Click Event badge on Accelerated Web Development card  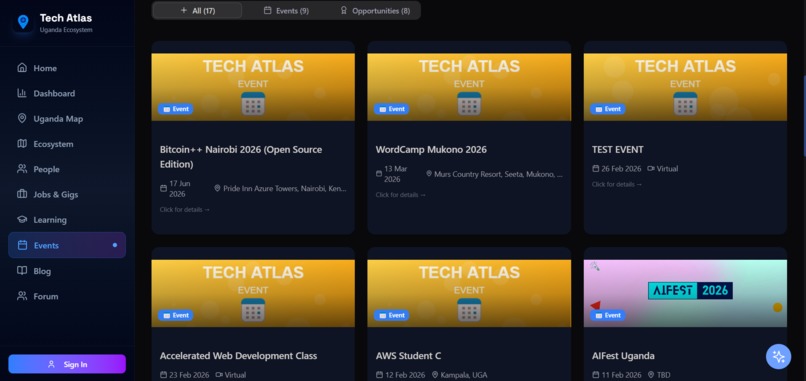[175, 315]
